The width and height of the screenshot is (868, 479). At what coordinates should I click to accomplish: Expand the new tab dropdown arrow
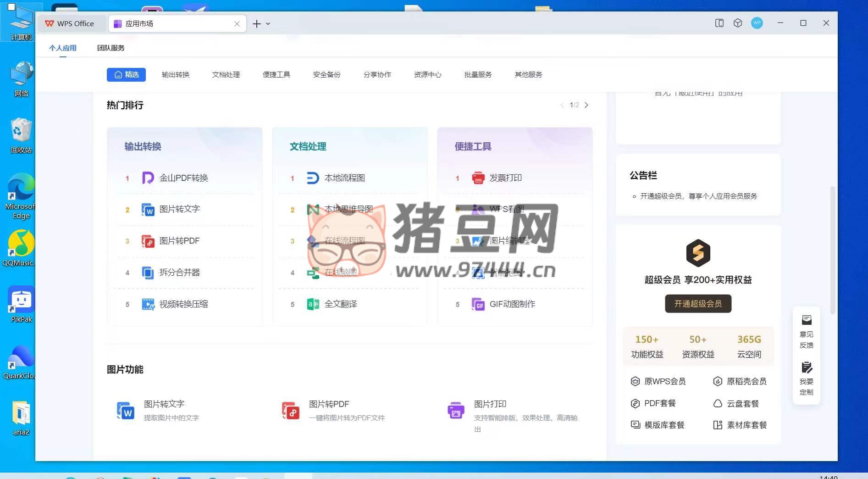268,24
